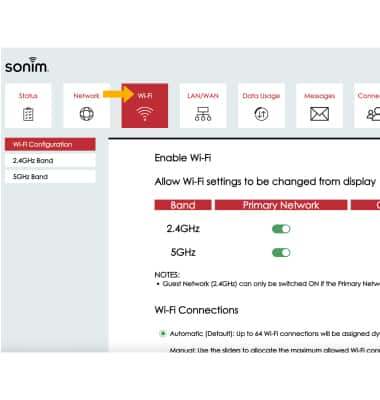Open the Messages tab
Viewport: 380px width, 400px height.
point(319,105)
